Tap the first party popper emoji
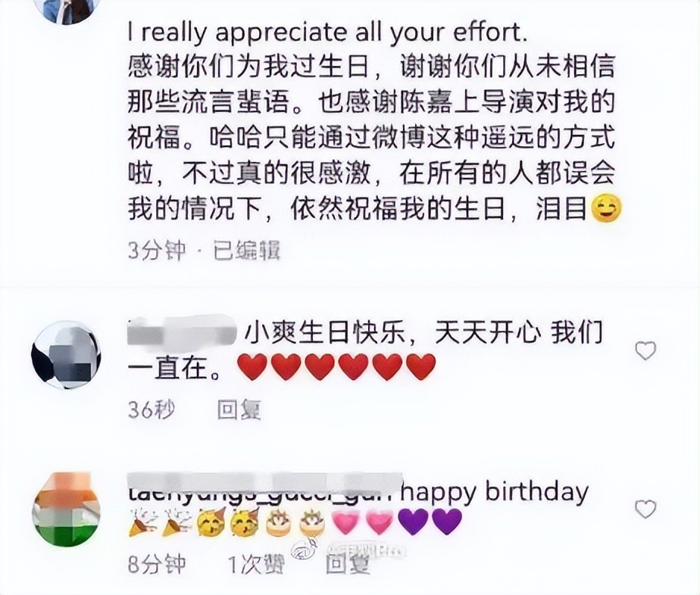Screen dimensions: 700x595 coord(142,522)
